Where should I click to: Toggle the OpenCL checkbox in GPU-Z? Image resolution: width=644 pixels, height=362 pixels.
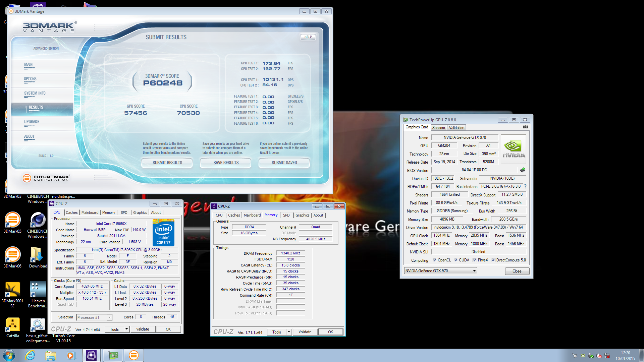[435, 260]
